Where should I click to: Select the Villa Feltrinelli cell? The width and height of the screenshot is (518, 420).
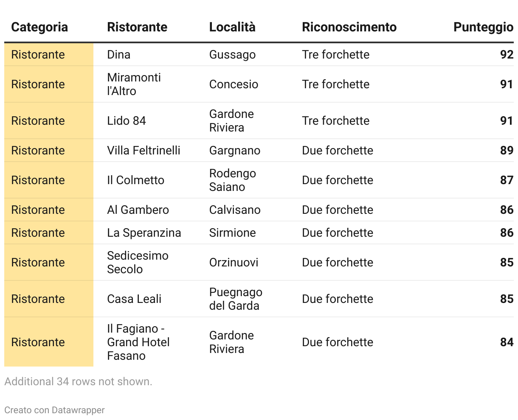pyautogui.click(x=144, y=151)
